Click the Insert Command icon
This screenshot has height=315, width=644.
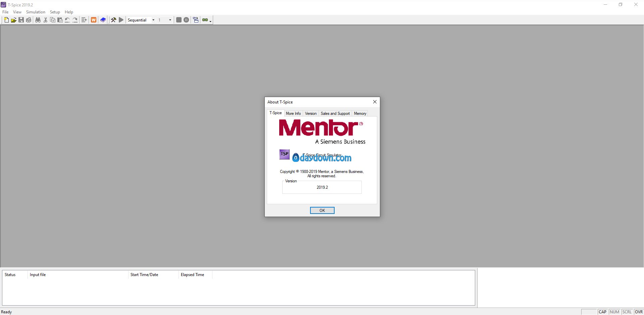point(84,20)
